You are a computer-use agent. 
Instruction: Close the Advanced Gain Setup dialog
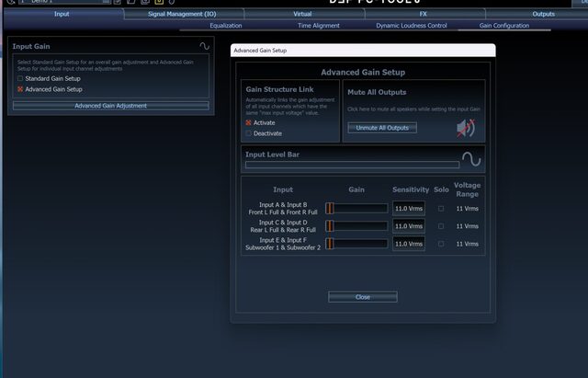pos(363,297)
